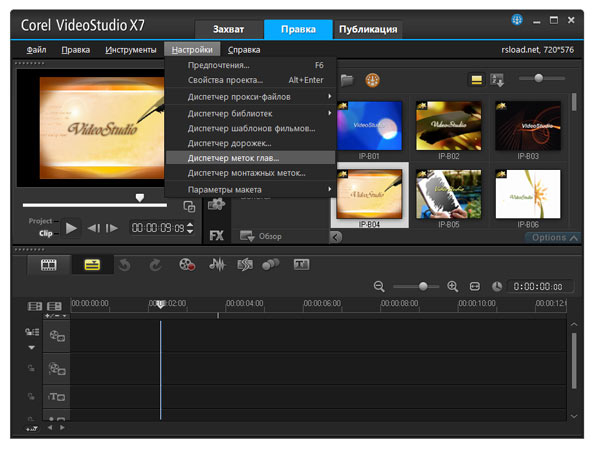Open Record/Capture option icon

[x=187, y=265]
